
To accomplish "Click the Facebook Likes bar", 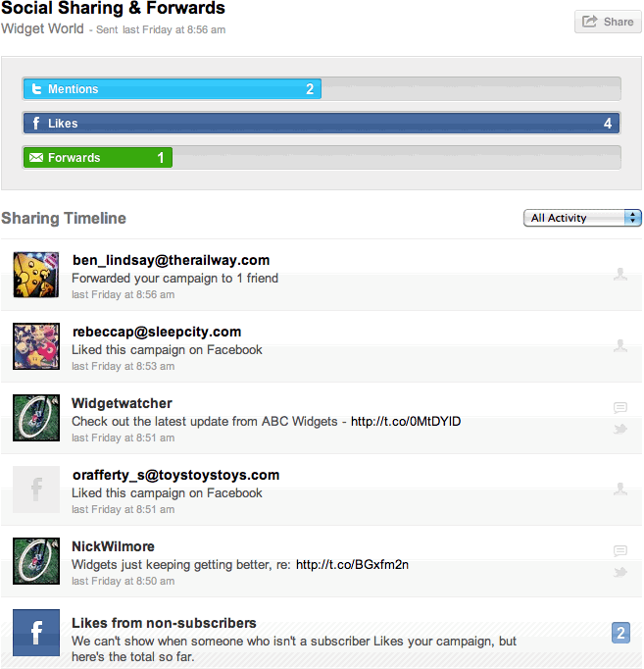I will 322,124.
